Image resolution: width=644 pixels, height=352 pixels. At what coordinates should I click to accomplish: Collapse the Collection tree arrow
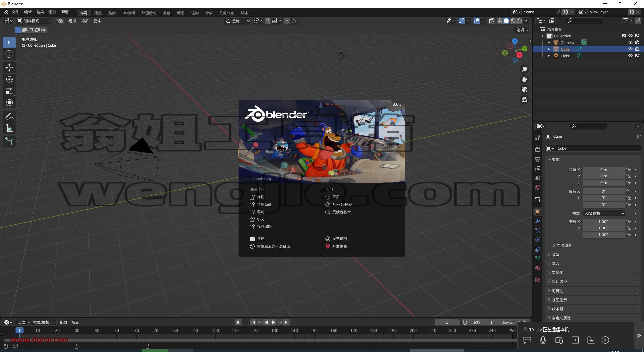click(x=543, y=36)
